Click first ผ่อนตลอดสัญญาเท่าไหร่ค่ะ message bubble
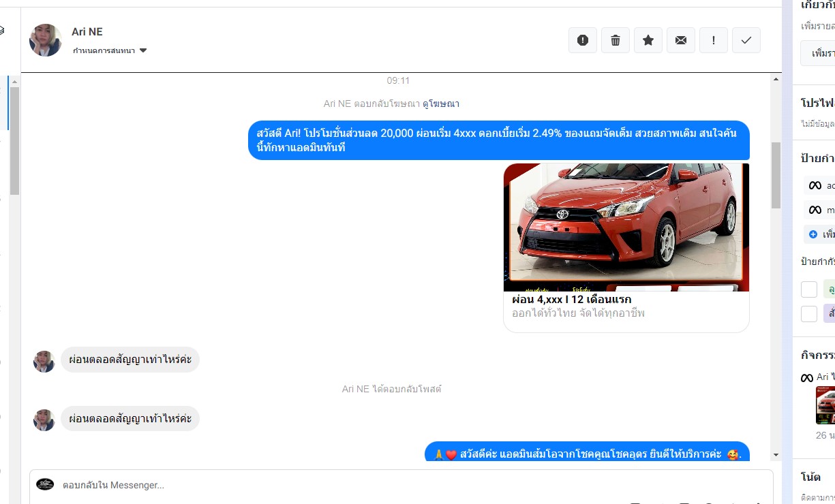The width and height of the screenshot is (835, 504). coord(130,360)
